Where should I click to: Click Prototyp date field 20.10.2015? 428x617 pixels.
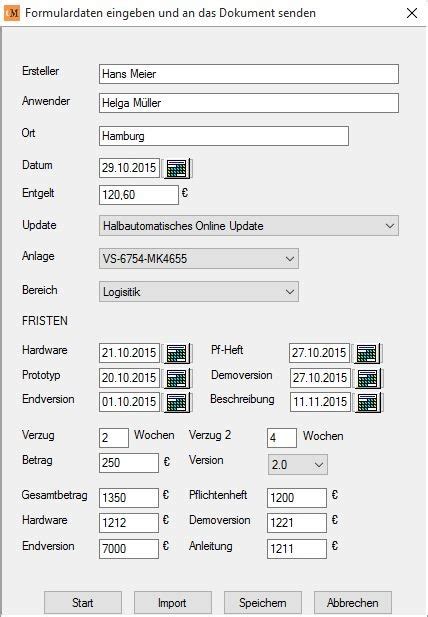[129, 378]
